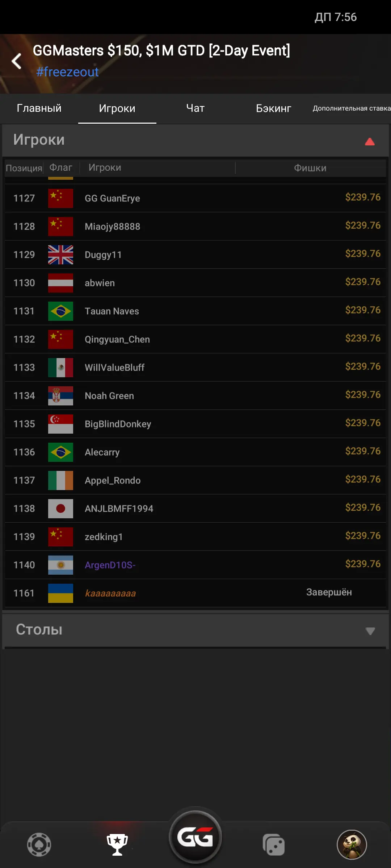Image resolution: width=391 pixels, height=868 pixels.
Task: Open the tournaments trophy icon
Action: coord(117,845)
